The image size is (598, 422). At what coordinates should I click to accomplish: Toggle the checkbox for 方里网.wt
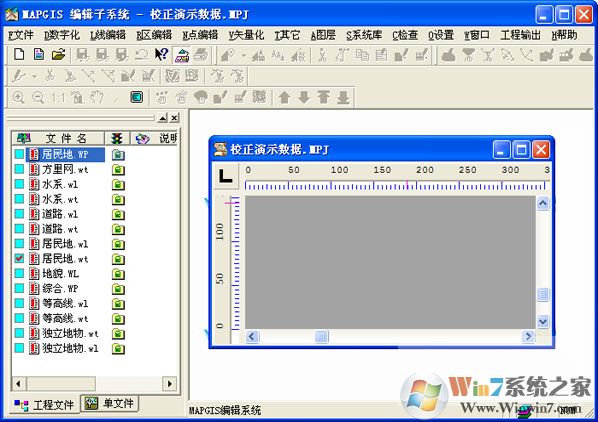coord(19,169)
